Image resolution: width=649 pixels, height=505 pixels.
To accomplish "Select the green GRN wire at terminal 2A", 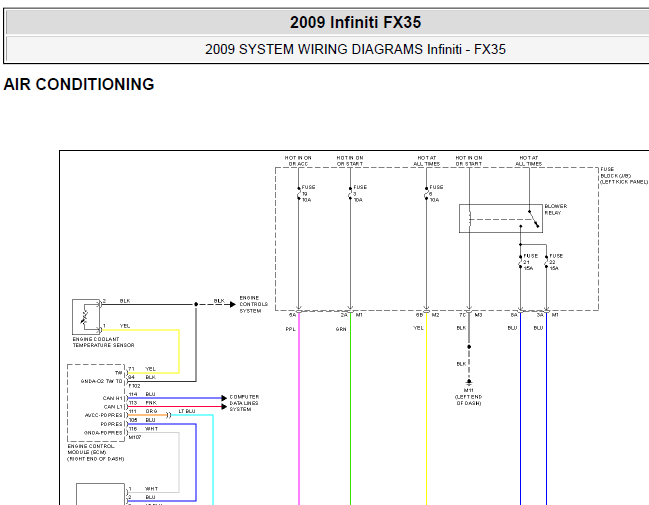I will tap(350, 400).
